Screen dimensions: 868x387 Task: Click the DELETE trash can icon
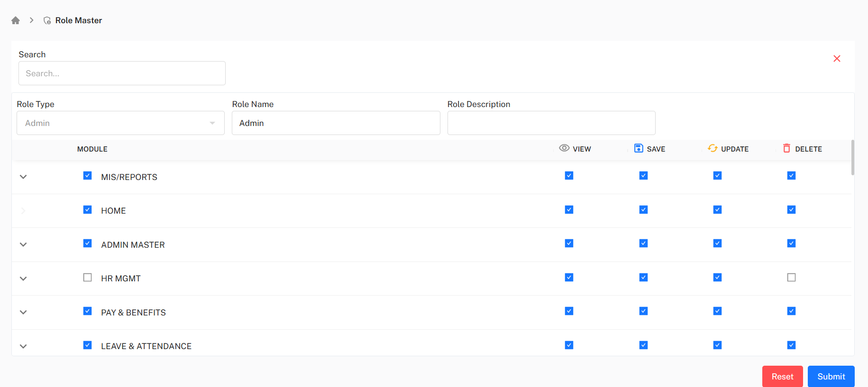787,148
